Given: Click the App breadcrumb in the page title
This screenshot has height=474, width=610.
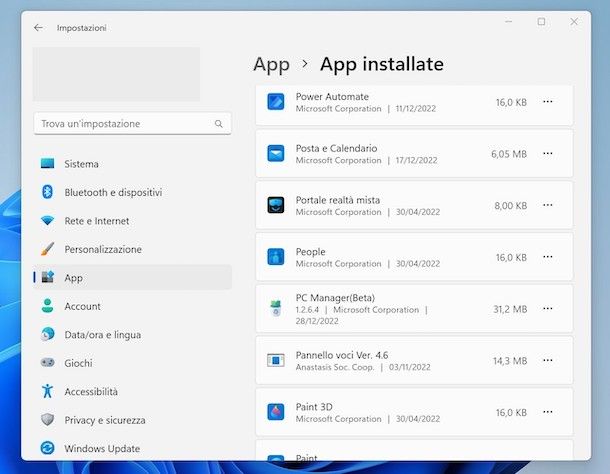Looking at the screenshot, I should point(272,65).
